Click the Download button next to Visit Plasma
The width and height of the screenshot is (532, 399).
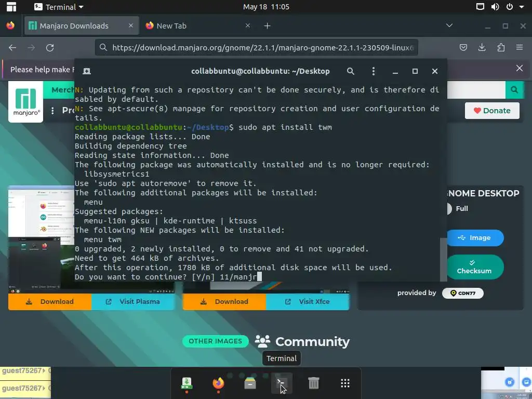click(x=50, y=302)
